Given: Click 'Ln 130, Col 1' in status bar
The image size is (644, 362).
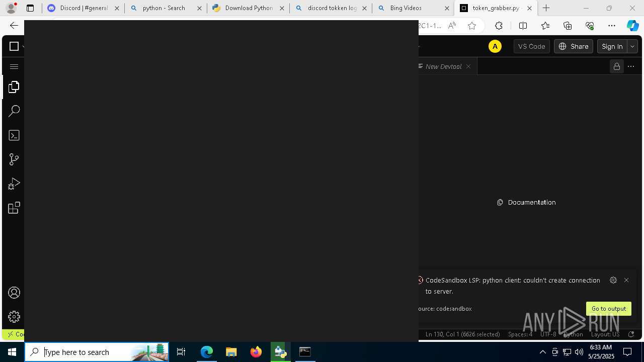Looking at the screenshot, I should pyautogui.click(x=463, y=334).
